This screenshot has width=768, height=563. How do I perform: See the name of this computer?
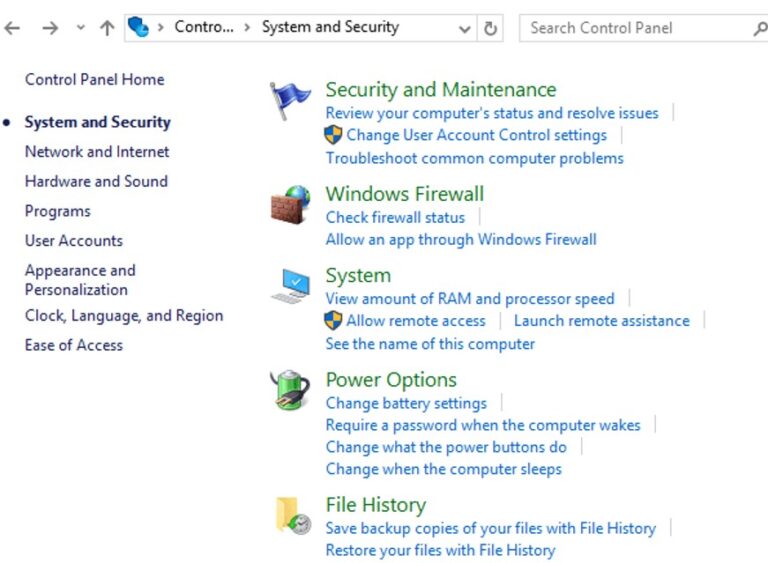pos(430,344)
